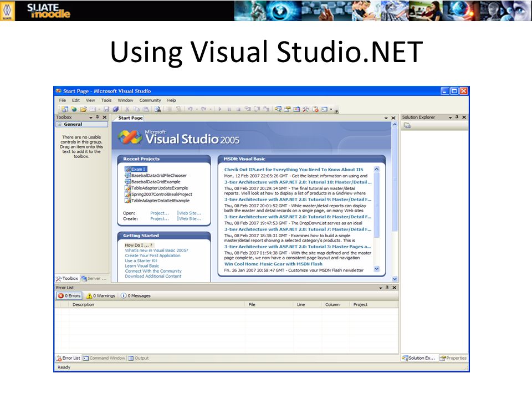Screen dimensions: 532x399
Task: Click the Start Debugging play icon
Action: coord(220,109)
